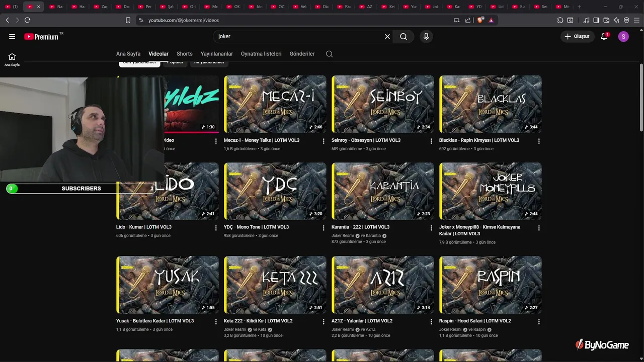Viewport: 644px width, 362px height.
Task: Click the Brave Shields lion icon
Action: pyautogui.click(x=480, y=20)
